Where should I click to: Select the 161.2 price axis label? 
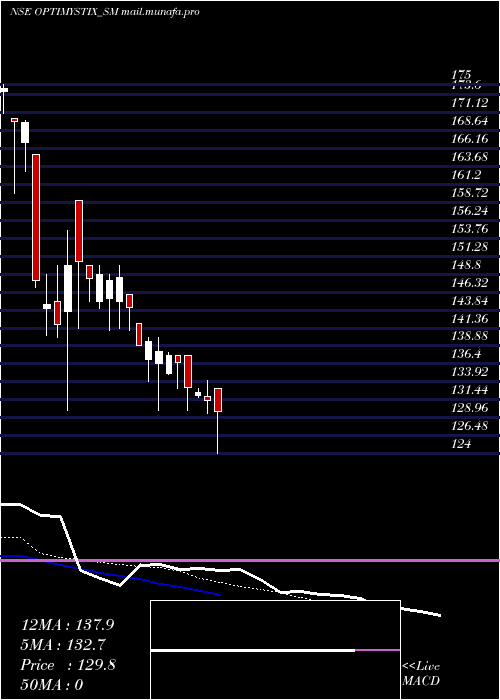[x=466, y=175]
